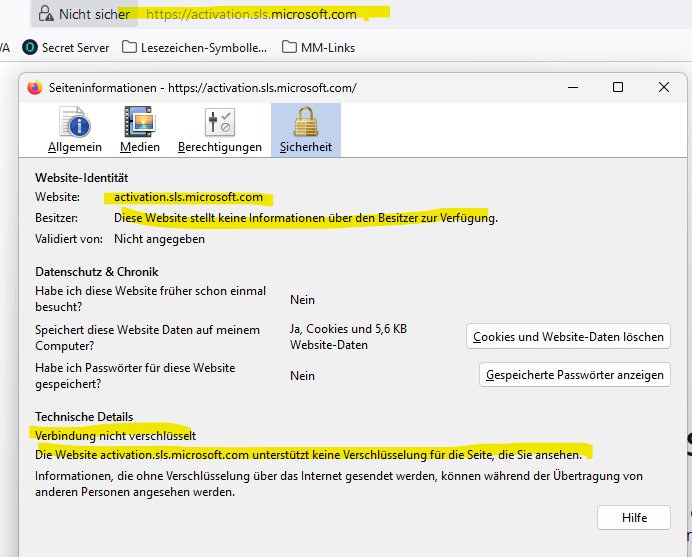Click the URL in the address bar
The height and width of the screenshot is (557, 692).
pos(252,14)
